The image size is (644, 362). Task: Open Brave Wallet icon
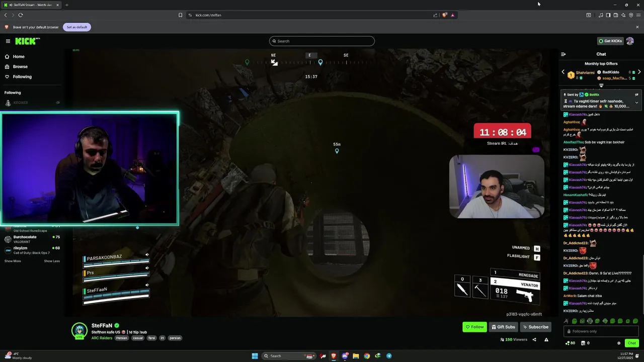tap(615, 15)
